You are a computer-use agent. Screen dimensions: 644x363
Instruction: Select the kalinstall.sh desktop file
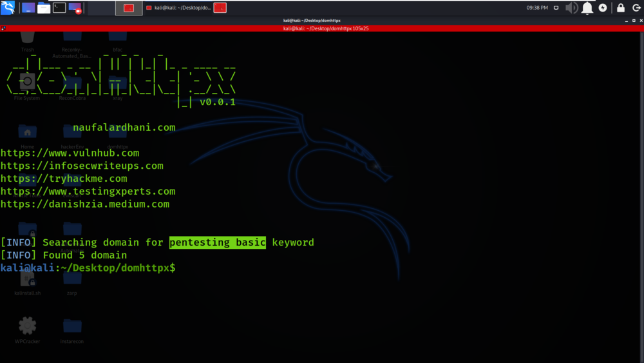[28, 283]
